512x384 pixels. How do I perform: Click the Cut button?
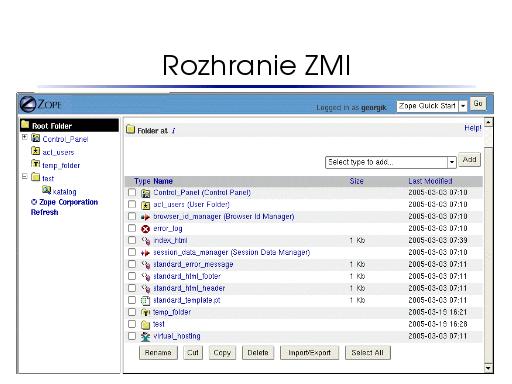click(x=193, y=353)
